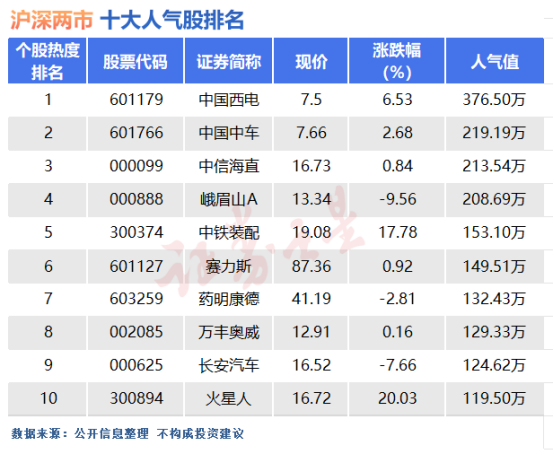Select stock code 000099
The height and width of the screenshot is (455, 554).
coord(136,166)
